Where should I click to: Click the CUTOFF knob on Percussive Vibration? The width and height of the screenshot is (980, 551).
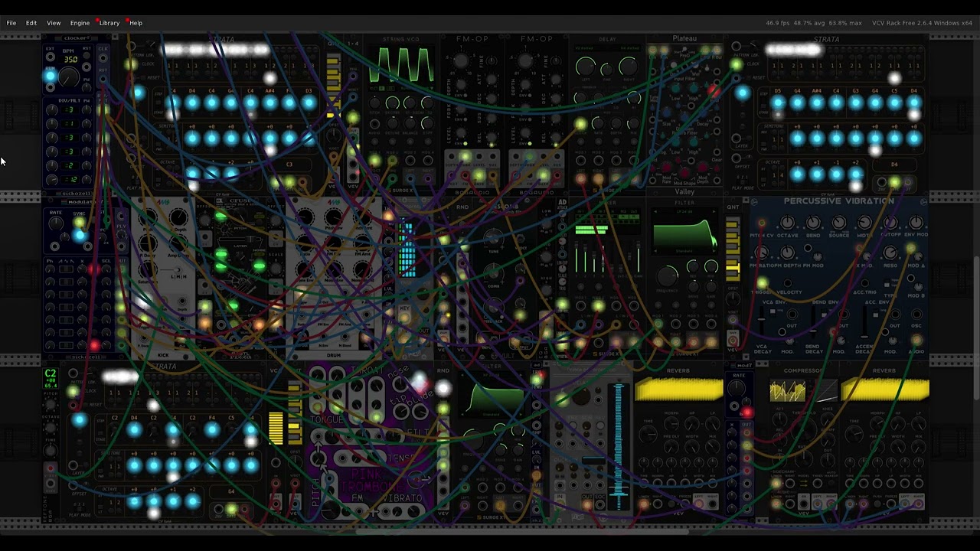[890, 223]
